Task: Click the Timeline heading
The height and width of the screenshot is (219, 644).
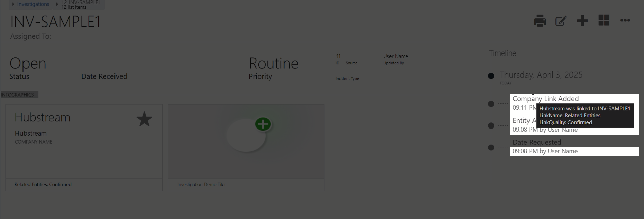Action: [502, 53]
